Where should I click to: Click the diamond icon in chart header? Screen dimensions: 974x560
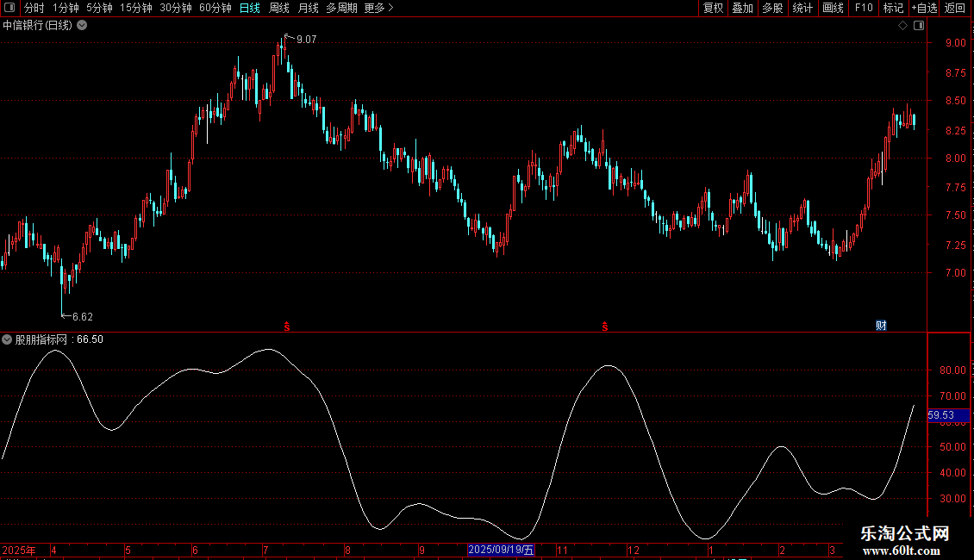coord(902,25)
